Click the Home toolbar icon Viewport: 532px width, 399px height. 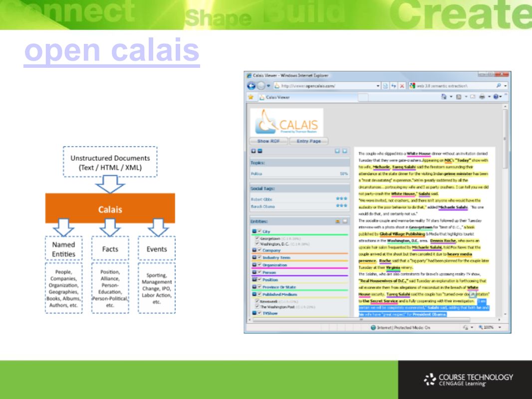(444, 97)
